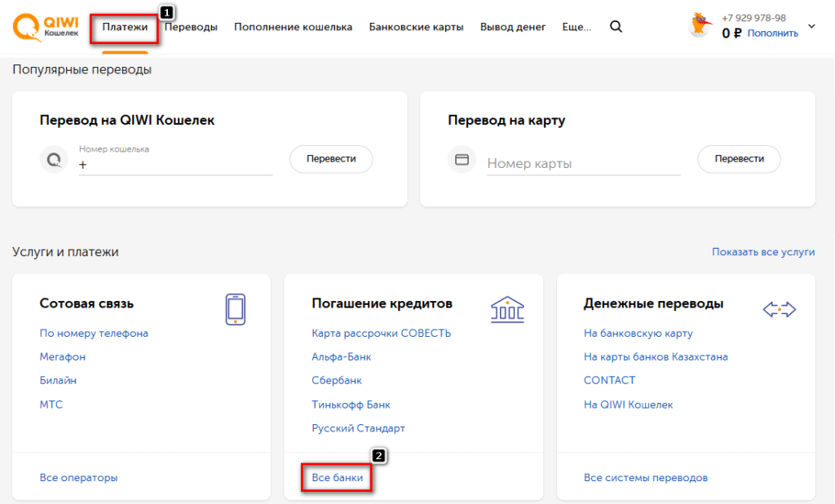Expand the account dropdown chevron

click(x=811, y=26)
